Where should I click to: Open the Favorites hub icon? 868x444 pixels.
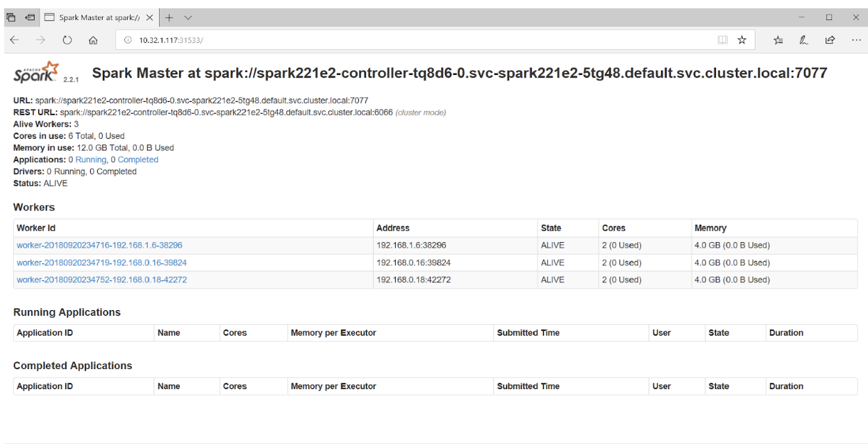click(778, 40)
